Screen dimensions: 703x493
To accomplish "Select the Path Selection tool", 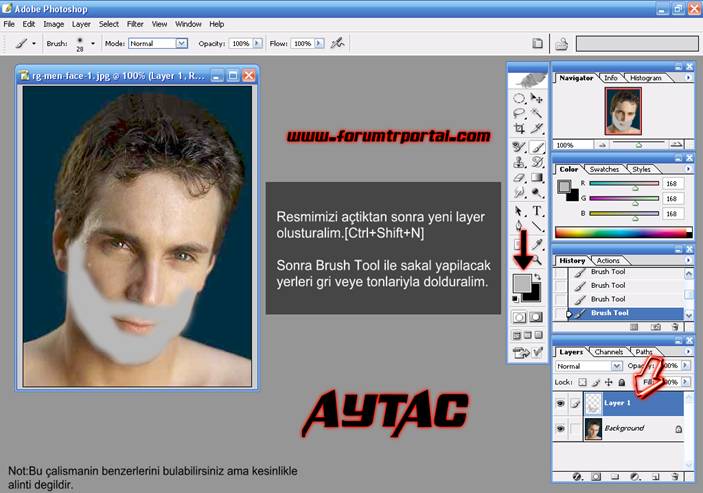I will (519, 211).
